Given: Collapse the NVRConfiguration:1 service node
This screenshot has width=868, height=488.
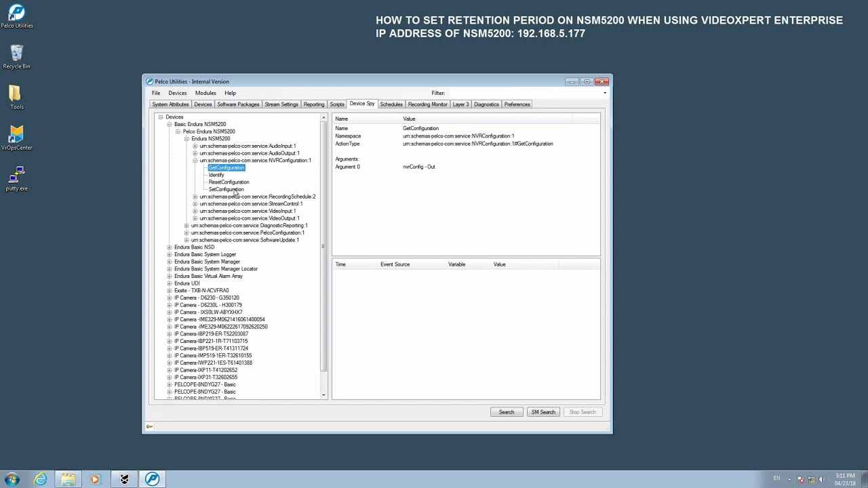Looking at the screenshot, I should 195,161.
